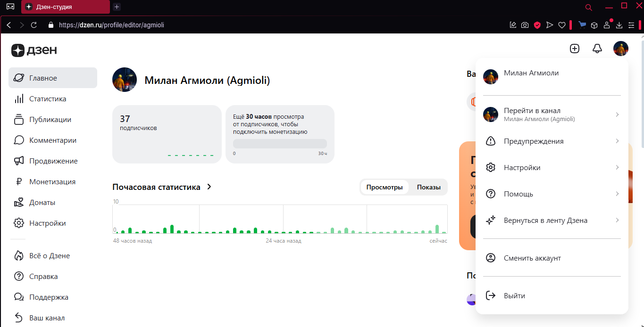Open Статистика in the sidebar

[53, 98]
